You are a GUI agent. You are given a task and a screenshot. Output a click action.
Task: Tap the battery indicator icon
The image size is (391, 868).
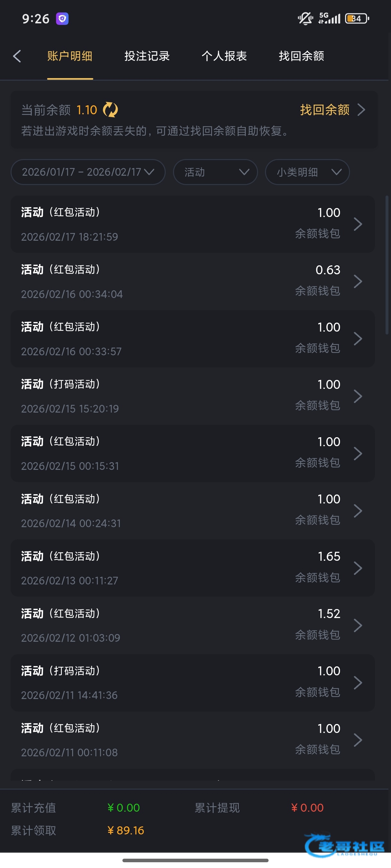[357, 19]
